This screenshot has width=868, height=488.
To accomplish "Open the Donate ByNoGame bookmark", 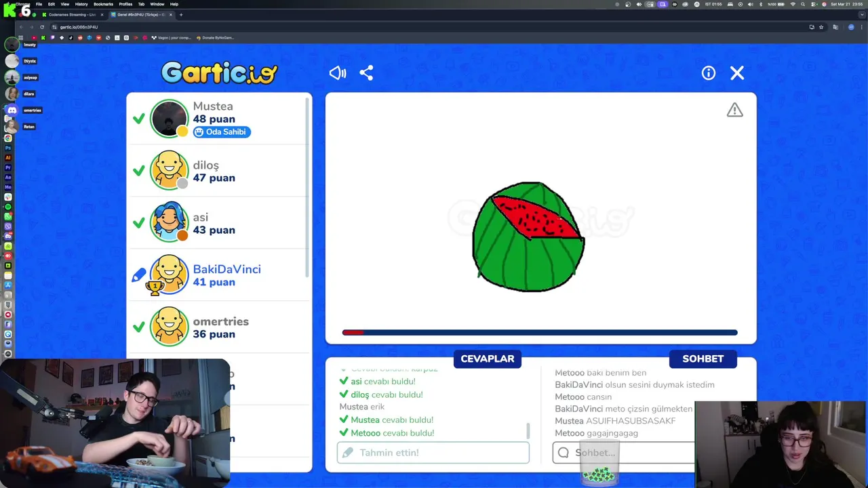I will pyautogui.click(x=216, y=38).
